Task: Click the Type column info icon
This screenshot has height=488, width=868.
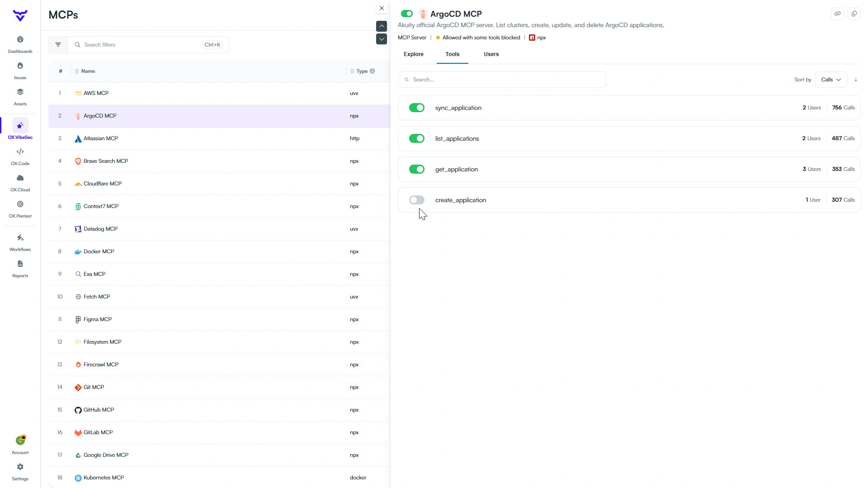Action: click(x=372, y=71)
